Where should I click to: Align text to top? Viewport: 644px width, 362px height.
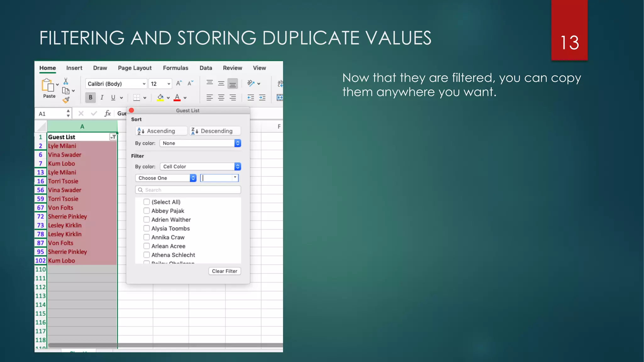pyautogui.click(x=210, y=83)
